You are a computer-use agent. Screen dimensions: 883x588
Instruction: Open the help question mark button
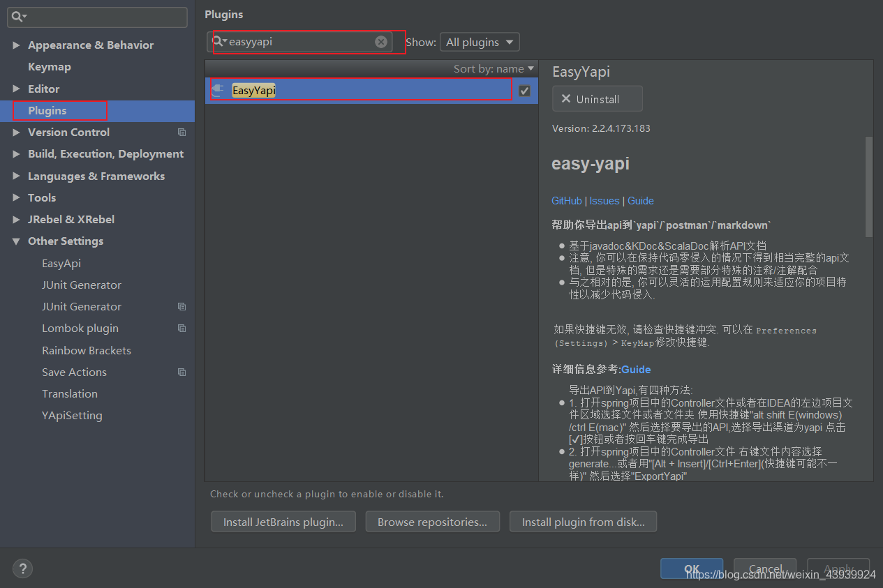[23, 568]
